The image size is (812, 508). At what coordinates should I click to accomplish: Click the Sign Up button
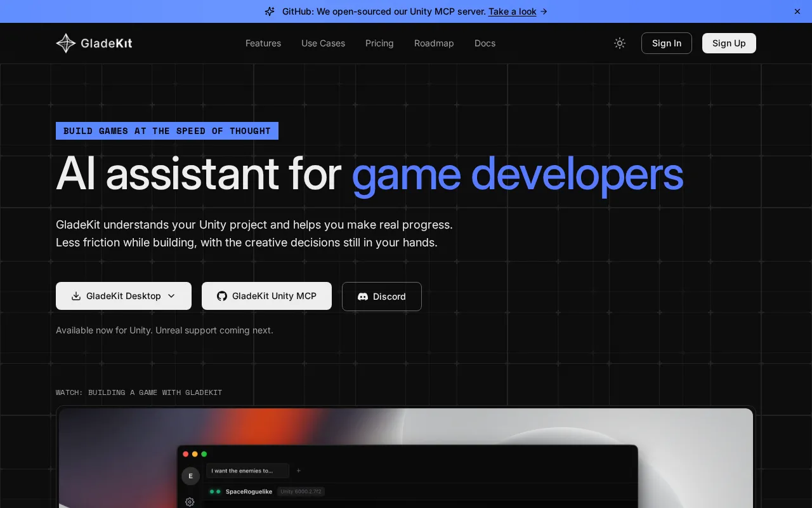(729, 43)
